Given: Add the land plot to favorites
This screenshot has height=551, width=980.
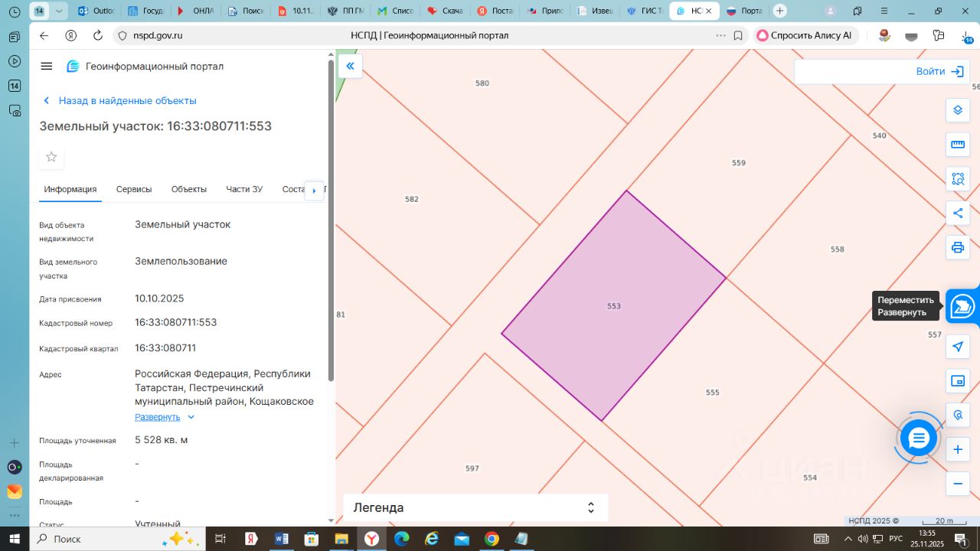Looking at the screenshot, I should point(51,157).
